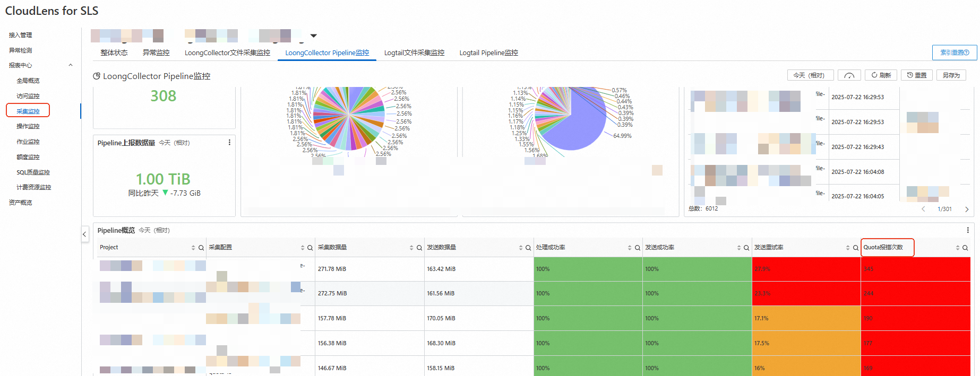Sort the 采集配置 column
The height and width of the screenshot is (376, 980).
pyautogui.click(x=303, y=248)
